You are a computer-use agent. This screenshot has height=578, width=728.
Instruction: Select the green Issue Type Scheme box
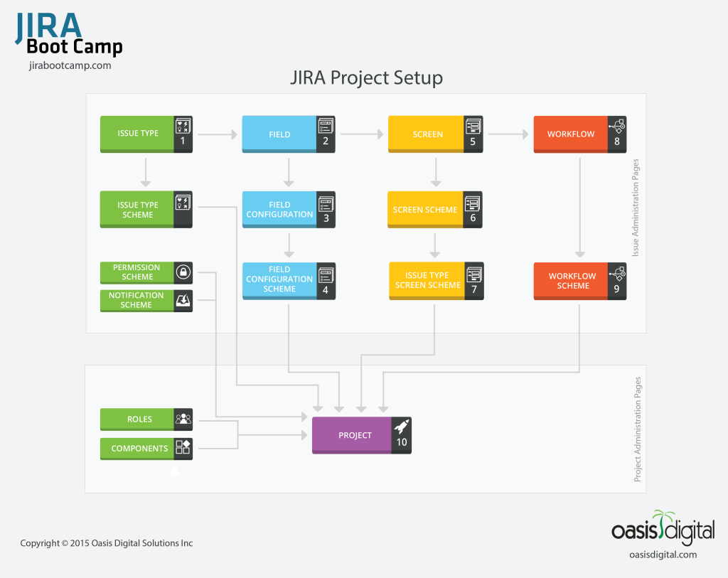click(x=146, y=210)
